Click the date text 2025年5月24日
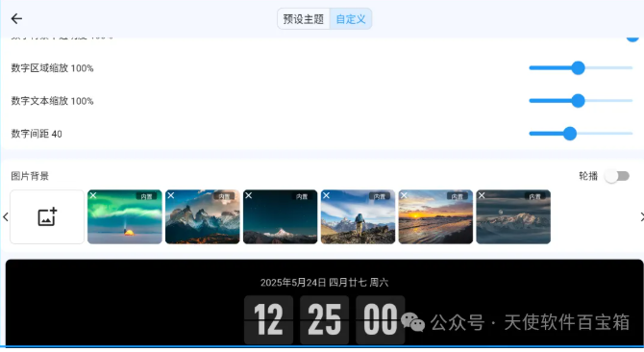 pos(293,283)
